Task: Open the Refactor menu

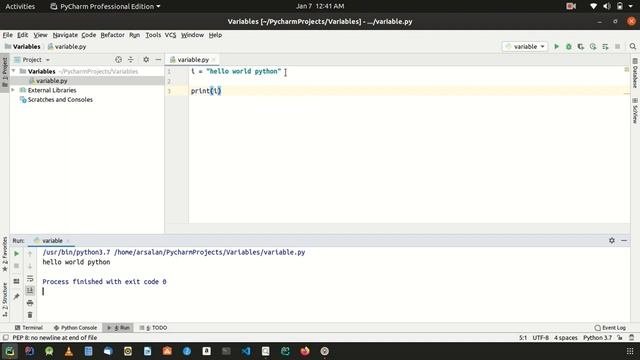Action: [x=112, y=35]
